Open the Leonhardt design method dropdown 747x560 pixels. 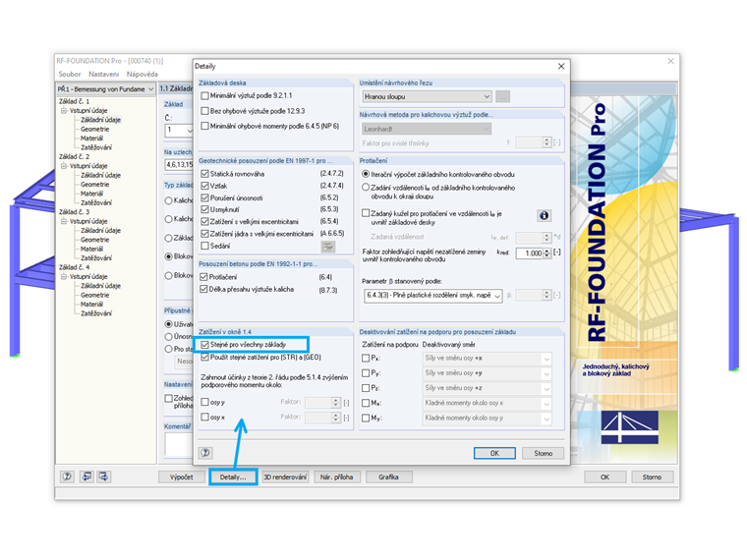[427, 129]
